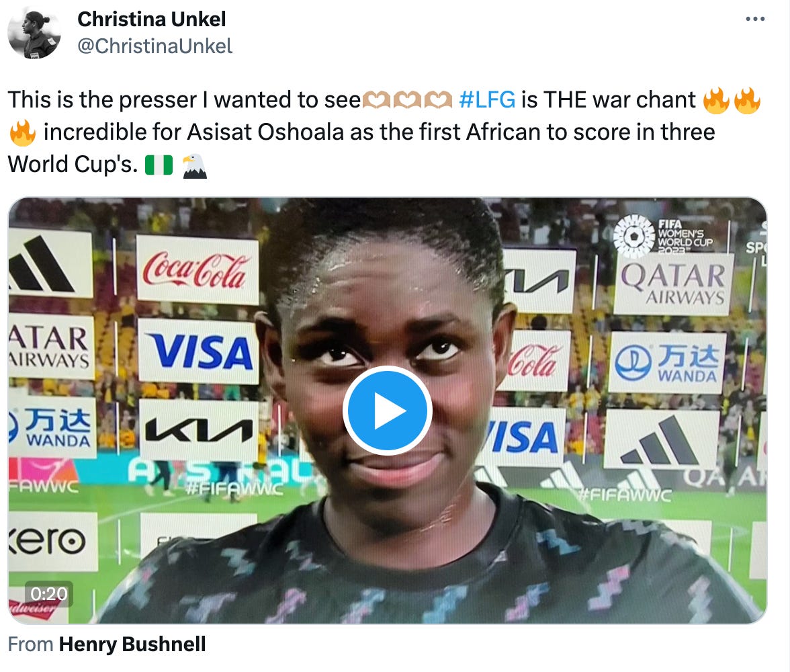Screen dimensions: 790x672
Task: Click the fire emoji before 'incredible'
Action: pos(23,132)
